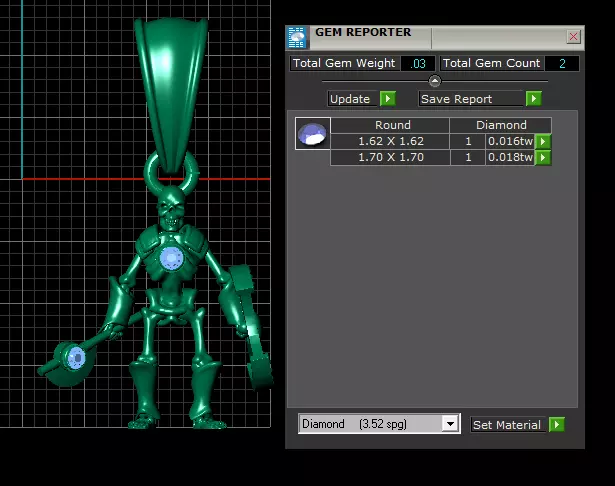This screenshot has height=486, width=615.
Task: Click the Set Material label
Action: [508, 425]
